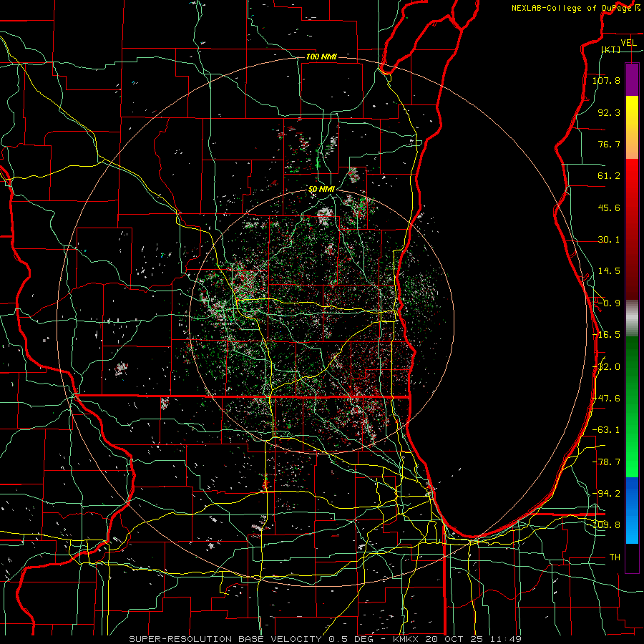Click the 92.3 velocity scale value
644x644 pixels.
pos(609,112)
